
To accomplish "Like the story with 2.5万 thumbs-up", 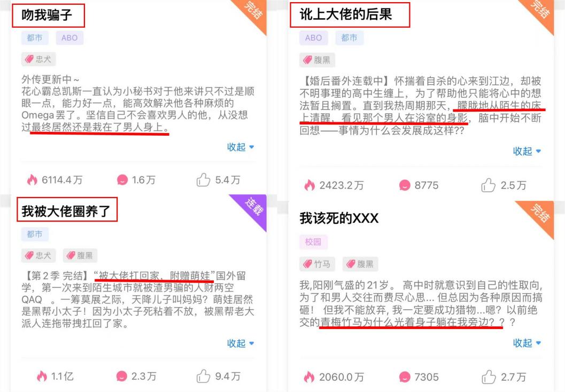I will click(488, 185).
